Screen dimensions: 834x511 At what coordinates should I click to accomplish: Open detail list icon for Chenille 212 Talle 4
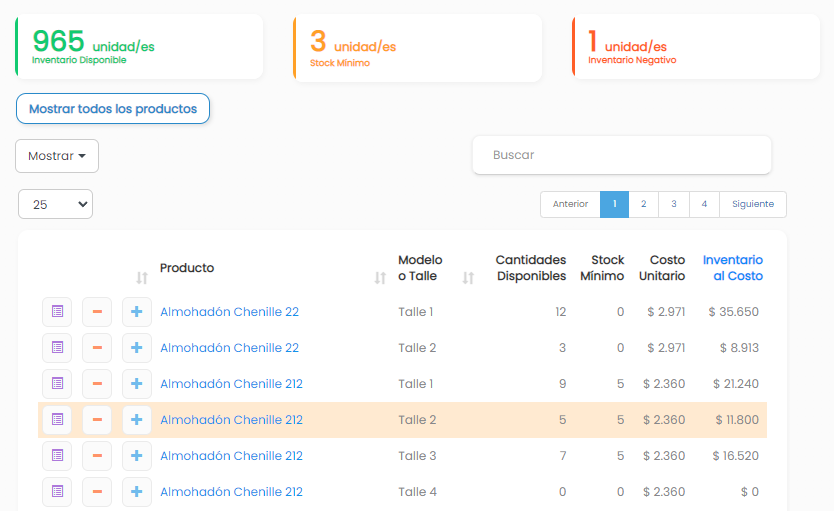[x=57, y=491]
